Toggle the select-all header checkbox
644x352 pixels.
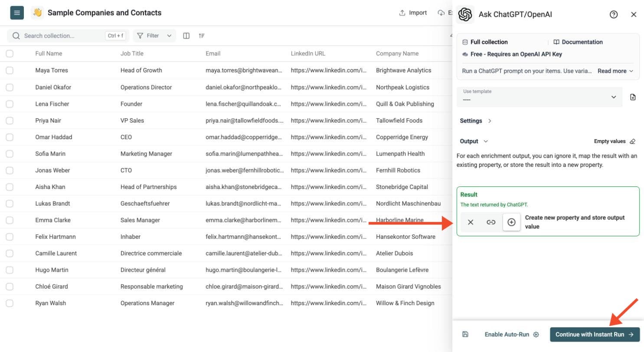(x=10, y=54)
